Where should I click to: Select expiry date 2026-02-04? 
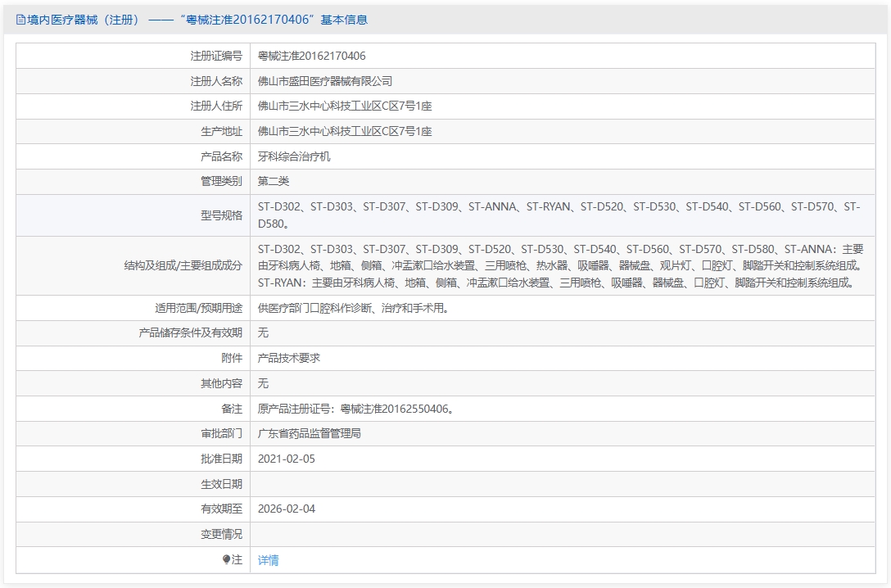click(287, 509)
